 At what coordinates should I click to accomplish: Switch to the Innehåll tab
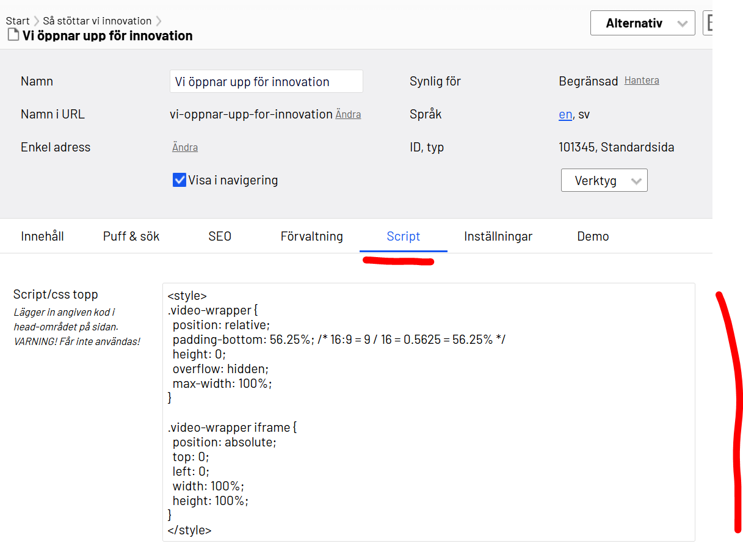(42, 236)
